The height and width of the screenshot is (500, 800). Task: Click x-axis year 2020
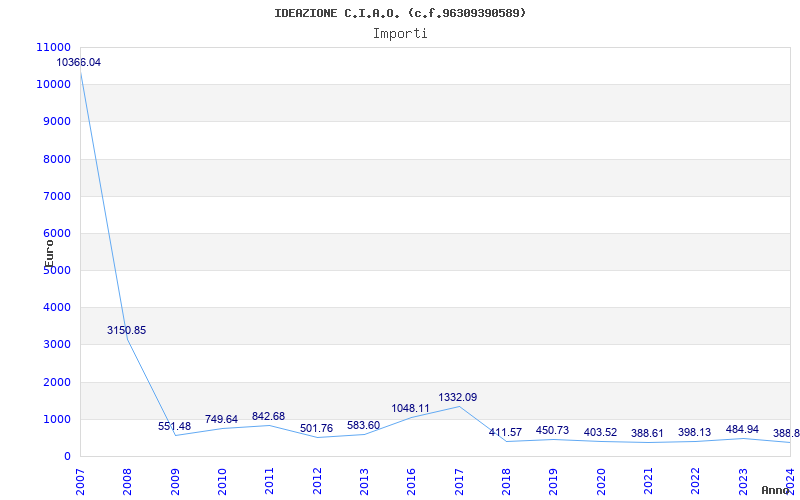coord(601,481)
